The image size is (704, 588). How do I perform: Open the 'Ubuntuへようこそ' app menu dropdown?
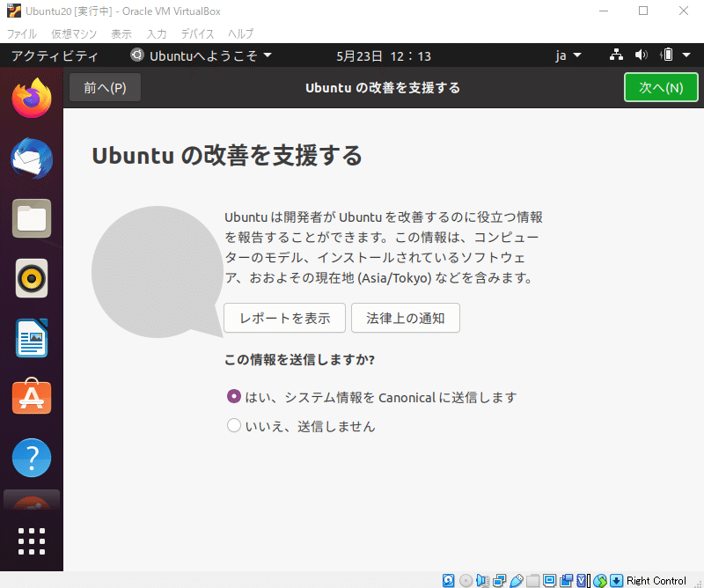202,55
